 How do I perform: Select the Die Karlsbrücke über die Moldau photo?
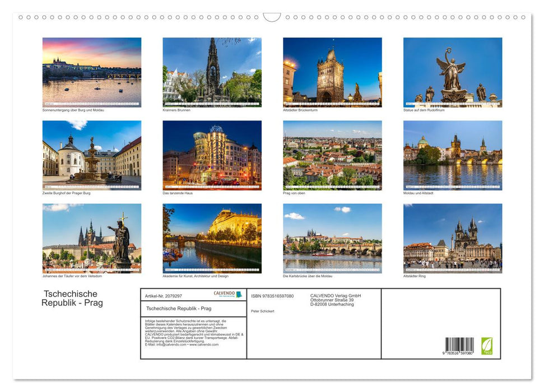pos(332,237)
